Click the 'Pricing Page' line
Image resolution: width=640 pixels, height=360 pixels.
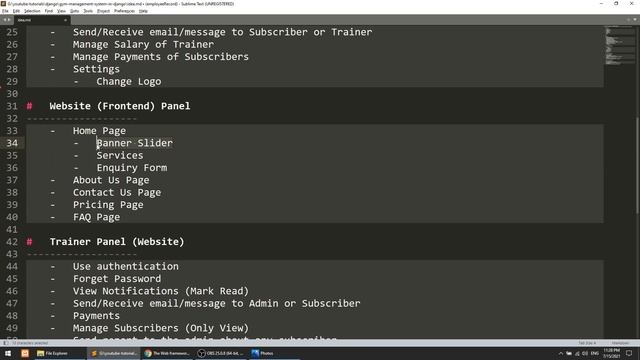(x=108, y=204)
